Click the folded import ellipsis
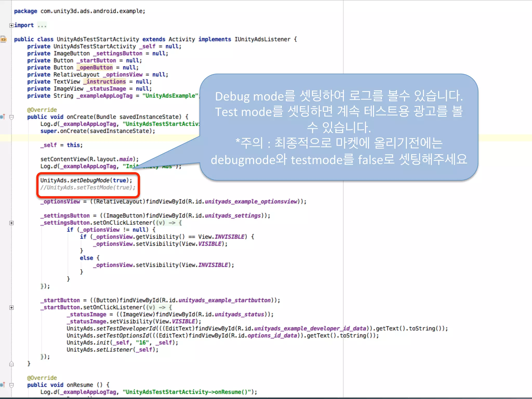The width and height of the screenshot is (532, 399). [42, 25]
